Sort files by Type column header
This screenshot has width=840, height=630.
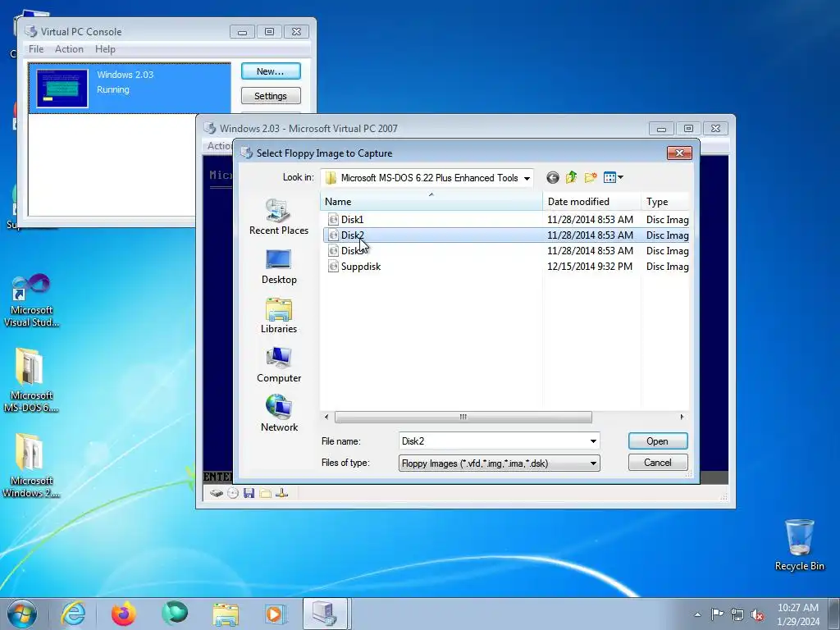[664, 202]
